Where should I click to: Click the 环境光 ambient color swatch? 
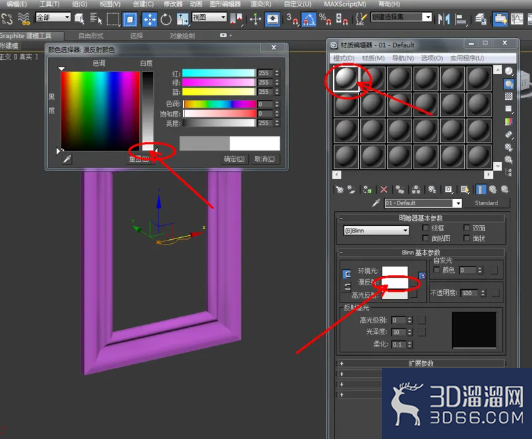click(395, 271)
